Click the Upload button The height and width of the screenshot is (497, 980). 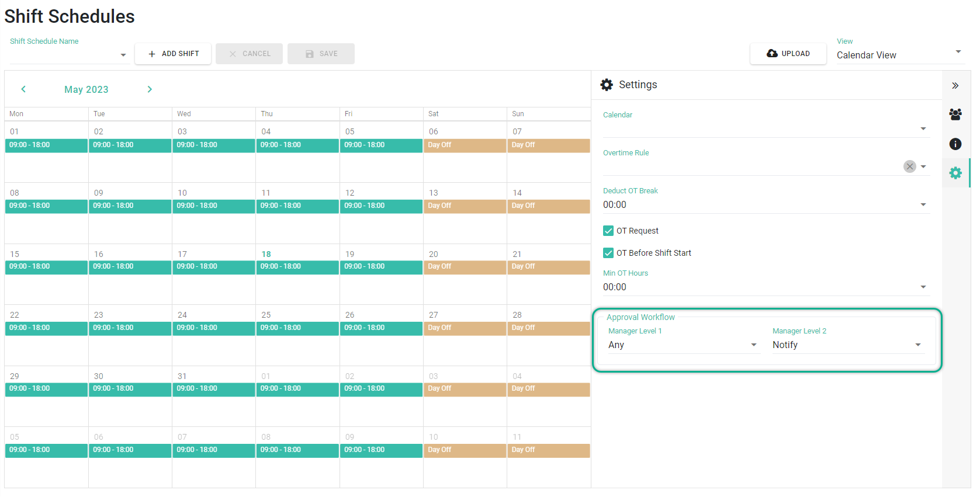click(788, 54)
